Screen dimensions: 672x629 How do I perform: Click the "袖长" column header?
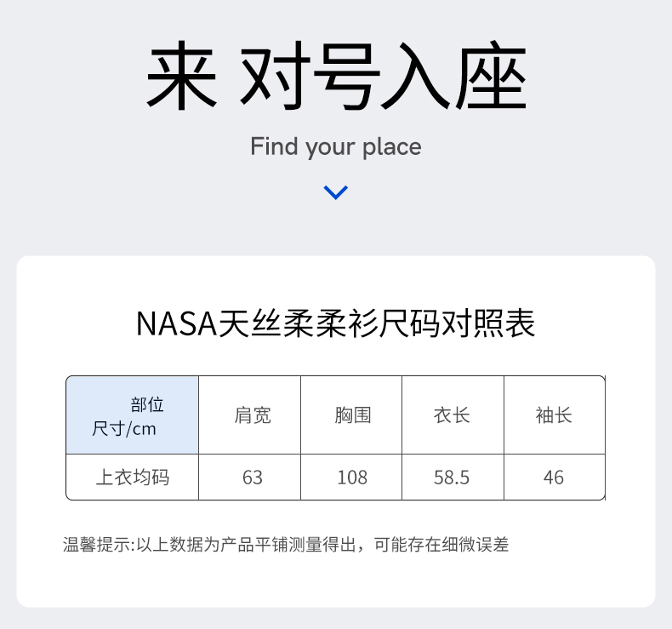[554, 415]
